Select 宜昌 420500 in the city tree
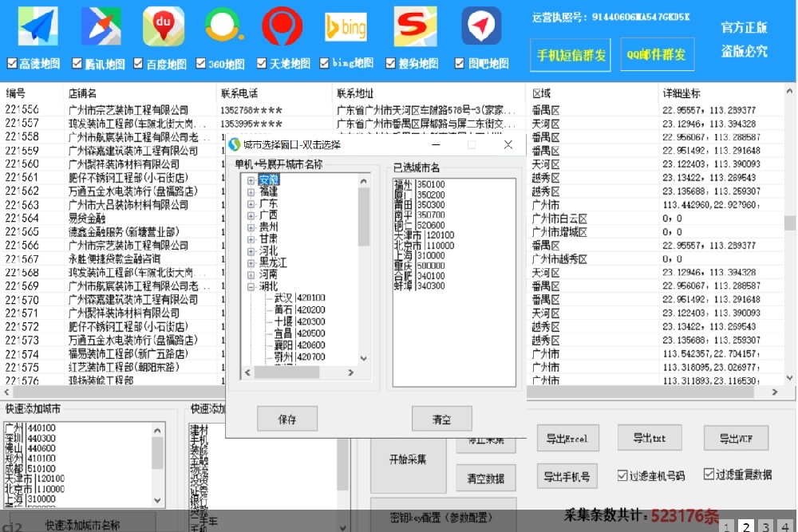798x532 pixels. point(299,333)
